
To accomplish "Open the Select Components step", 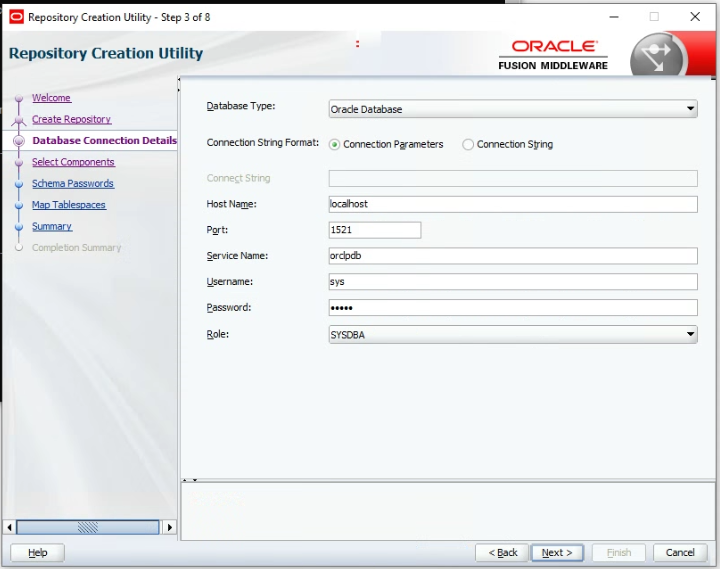I will pos(73,162).
